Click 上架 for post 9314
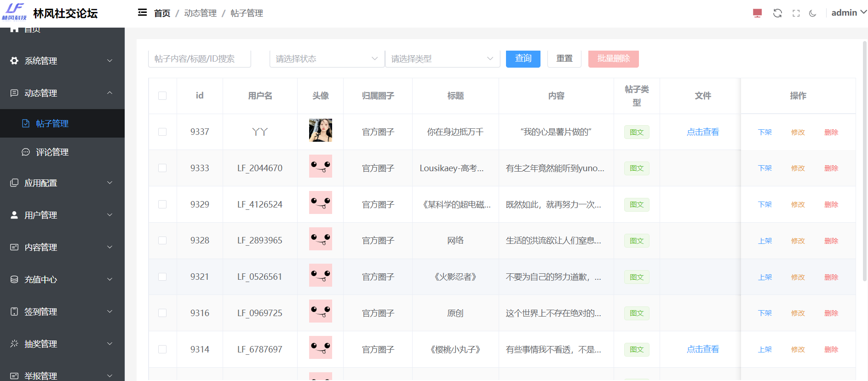Screen dimensions: 868x381 coord(765,349)
